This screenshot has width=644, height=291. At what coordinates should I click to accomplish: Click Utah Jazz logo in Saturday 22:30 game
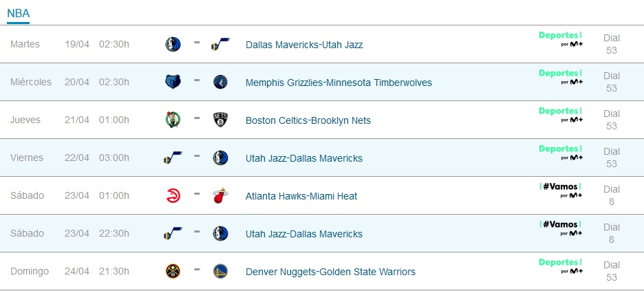tap(173, 233)
